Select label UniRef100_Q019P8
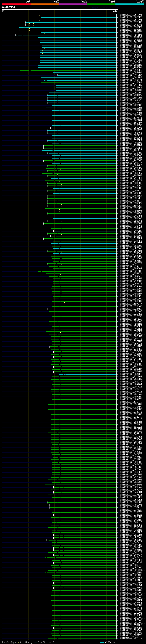This screenshot has width=146, height=644. pyautogui.click(x=131, y=77)
